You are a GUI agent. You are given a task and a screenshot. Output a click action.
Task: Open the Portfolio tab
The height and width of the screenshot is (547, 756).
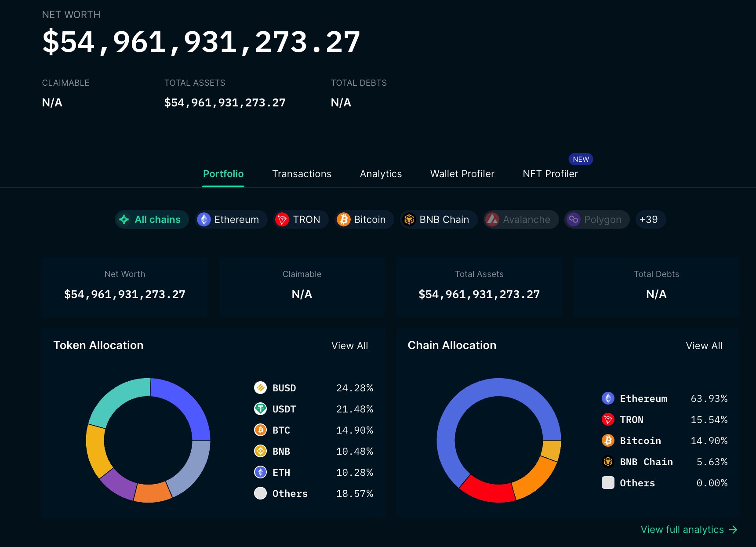[x=223, y=174]
